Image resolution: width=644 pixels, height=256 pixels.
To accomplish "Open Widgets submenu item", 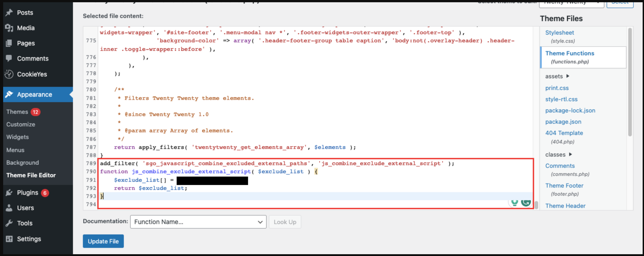I will tap(18, 137).
